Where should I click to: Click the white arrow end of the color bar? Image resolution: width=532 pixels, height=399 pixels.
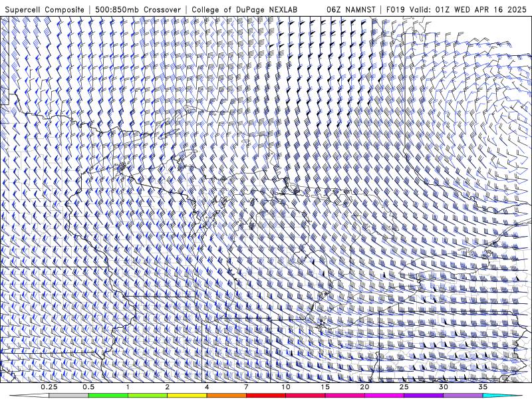click(29, 396)
